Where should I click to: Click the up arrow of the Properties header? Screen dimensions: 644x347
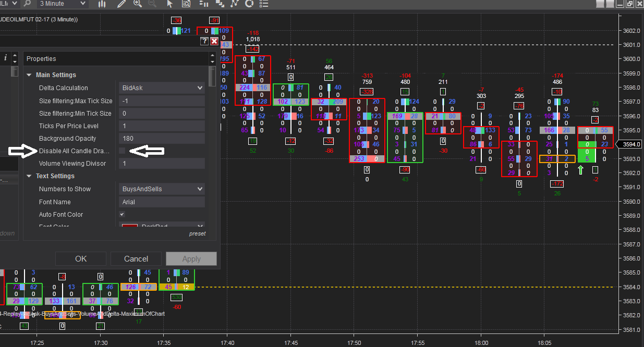point(212,56)
